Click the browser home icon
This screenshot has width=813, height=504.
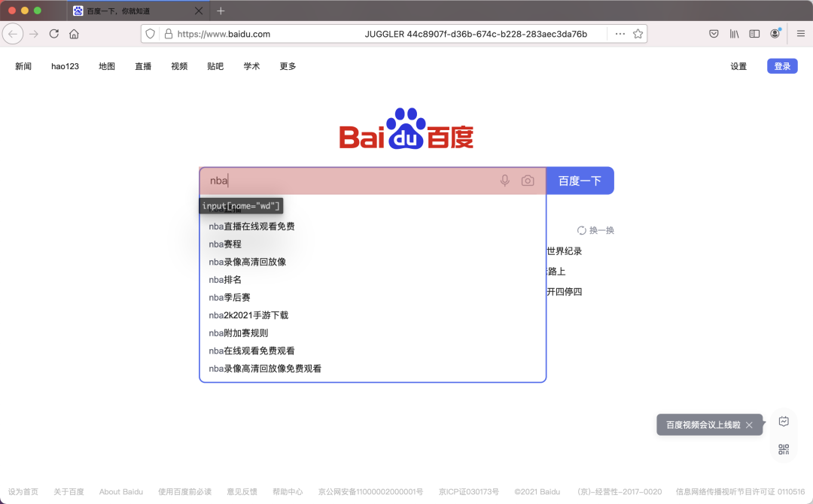coord(75,33)
